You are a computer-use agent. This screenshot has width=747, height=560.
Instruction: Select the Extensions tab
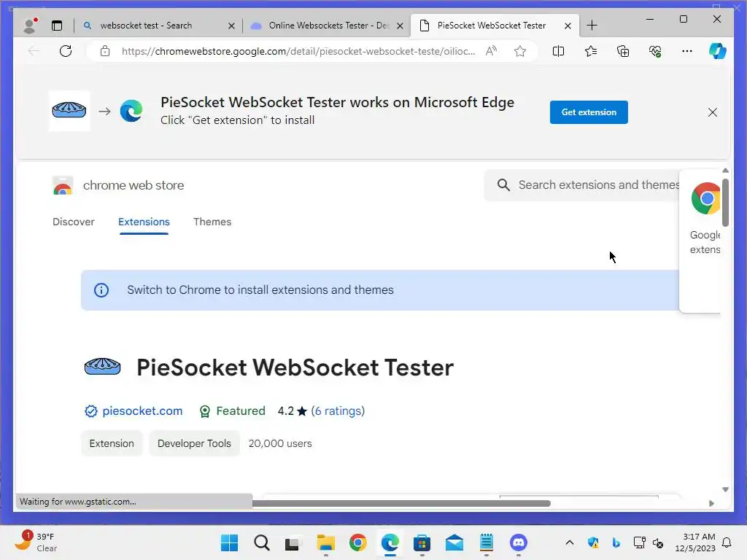tap(144, 222)
